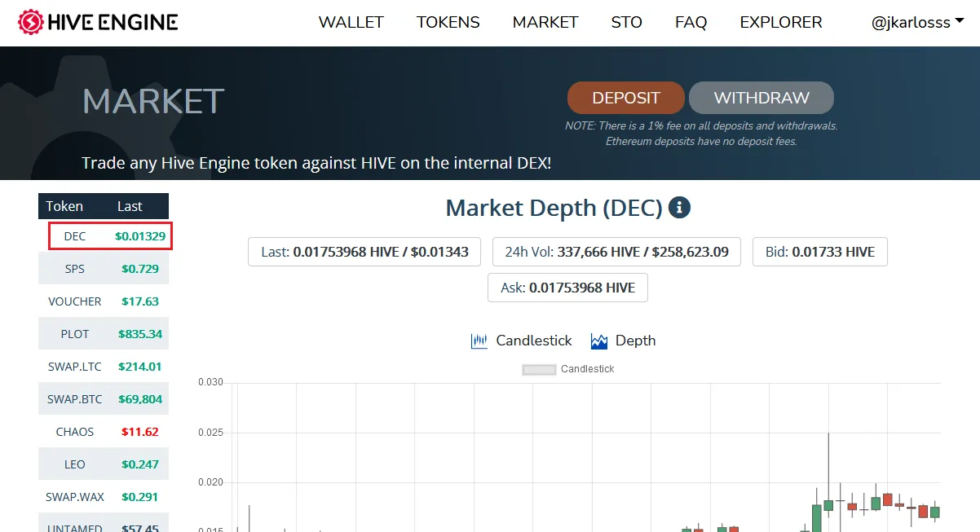Click the Bid 0.01733 HIVE box

pos(819,252)
